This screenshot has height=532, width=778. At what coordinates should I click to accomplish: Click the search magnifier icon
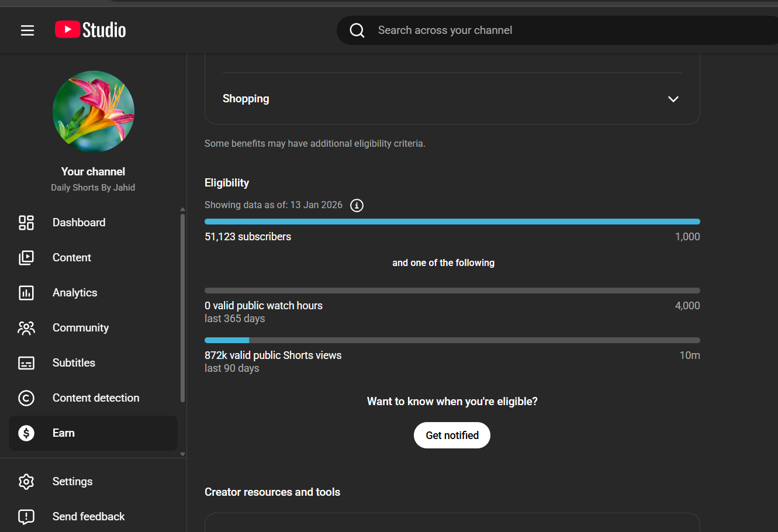(357, 30)
